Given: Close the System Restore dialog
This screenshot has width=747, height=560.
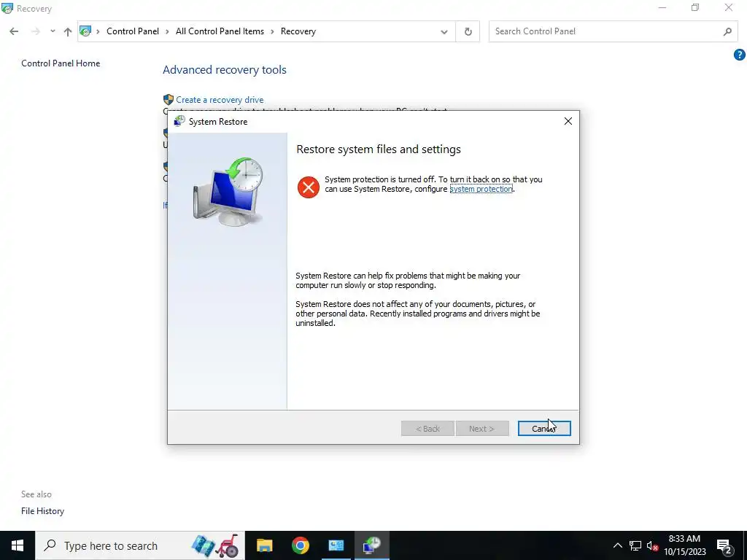Looking at the screenshot, I should coord(568,122).
